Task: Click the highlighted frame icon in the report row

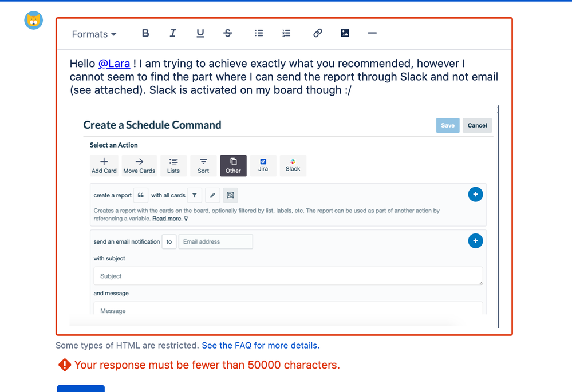Action: click(x=230, y=195)
